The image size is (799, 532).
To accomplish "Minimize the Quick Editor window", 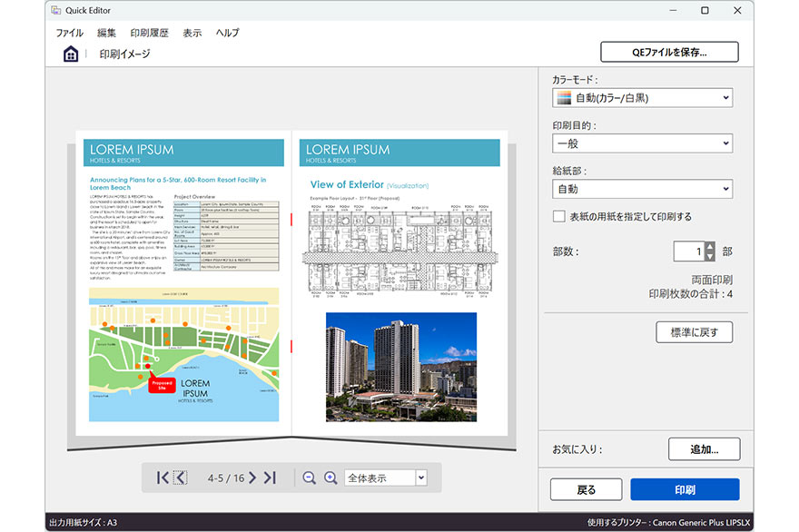I will coord(673,10).
